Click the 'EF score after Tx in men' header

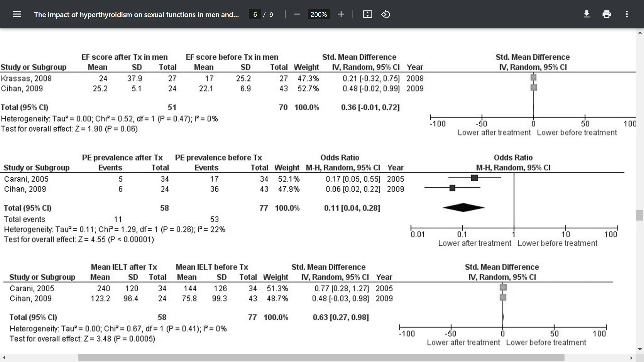124,57
